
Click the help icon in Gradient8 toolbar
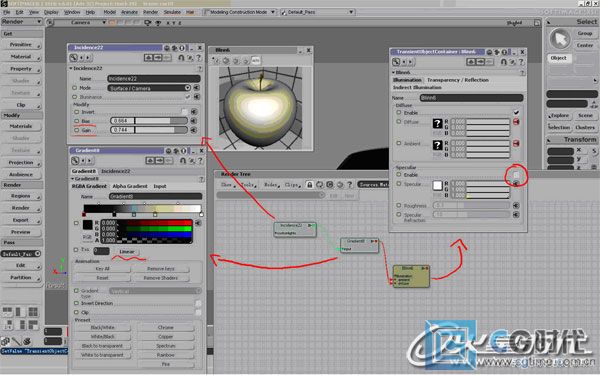pyautogui.click(x=200, y=160)
